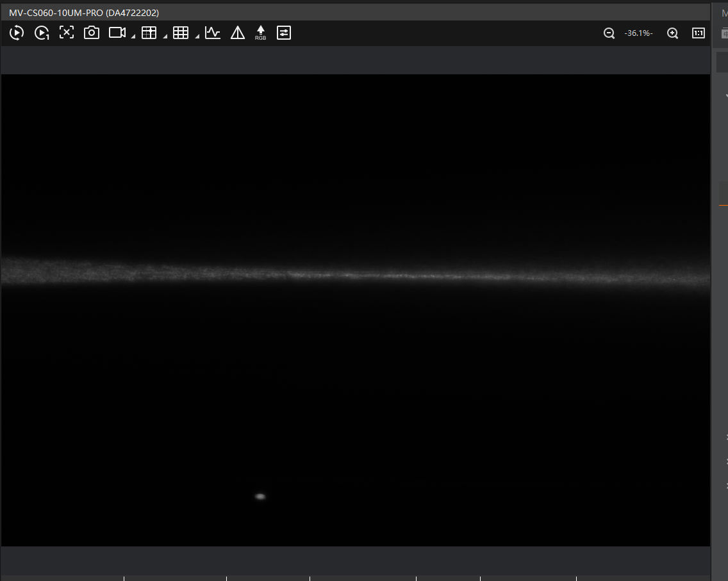728x581 pixels.
Task: Click the split-window layout icon
Action: tap(149, 33)
